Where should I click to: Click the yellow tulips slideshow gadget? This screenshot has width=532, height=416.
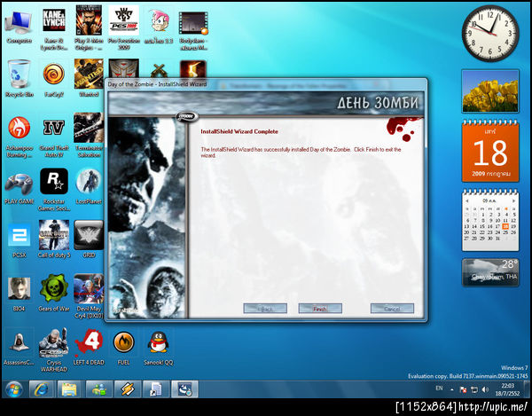[490, 91]
